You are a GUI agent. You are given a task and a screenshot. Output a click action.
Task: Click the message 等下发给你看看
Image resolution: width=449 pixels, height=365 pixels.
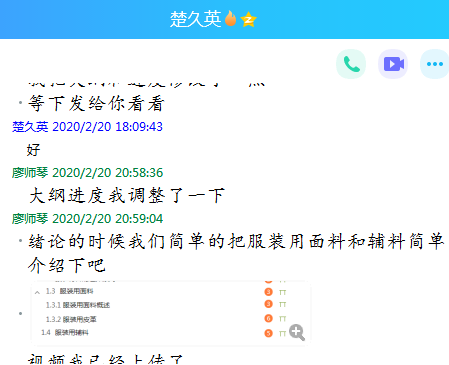(x=96, y=103)
